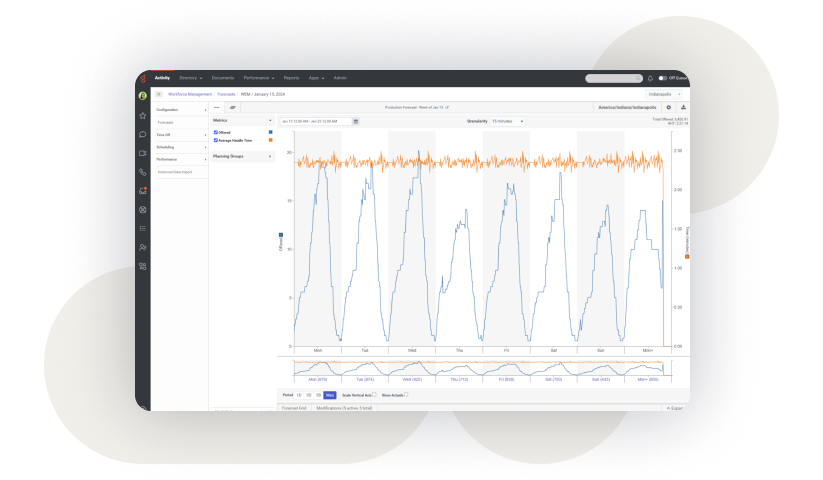This screenshot has height=480, width=823.
Task: Toggle the Off Queue switch
Action: (x=662, y=78)
